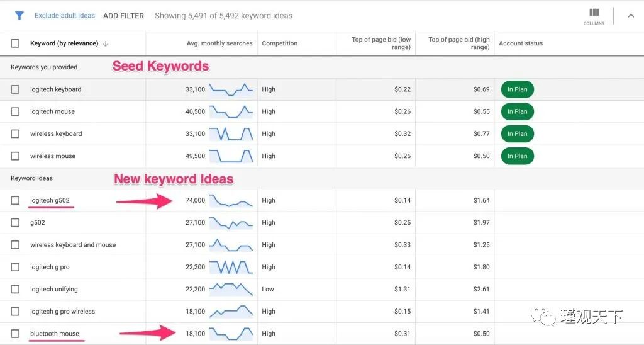Click the sort arrow beside Keyword header
This screenshot has width=644, height=345.
coord(106,44)
